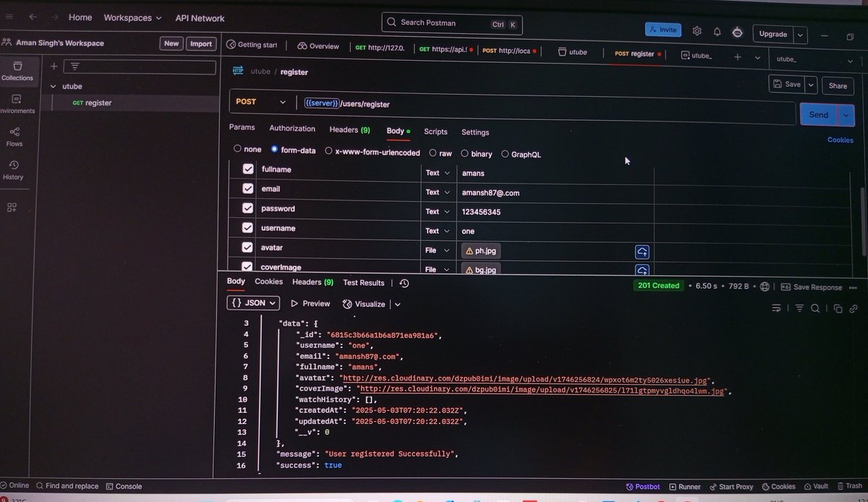Click the Invite button
This screenshot has width=868, height=502.
coord(663,30)
